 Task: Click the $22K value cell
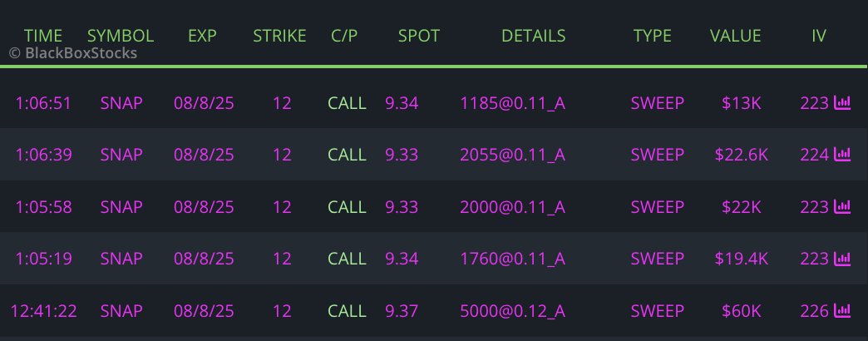742,206
